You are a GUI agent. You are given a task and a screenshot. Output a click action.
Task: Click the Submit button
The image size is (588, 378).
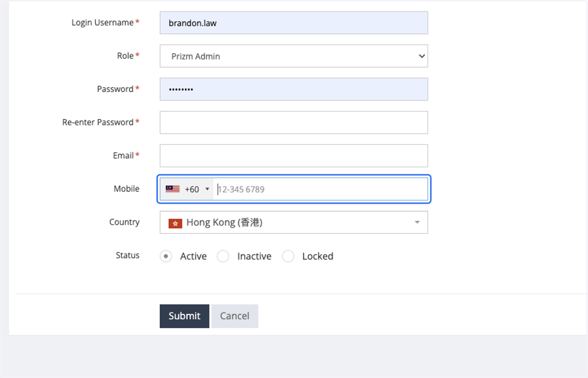(x=184, y=316)
